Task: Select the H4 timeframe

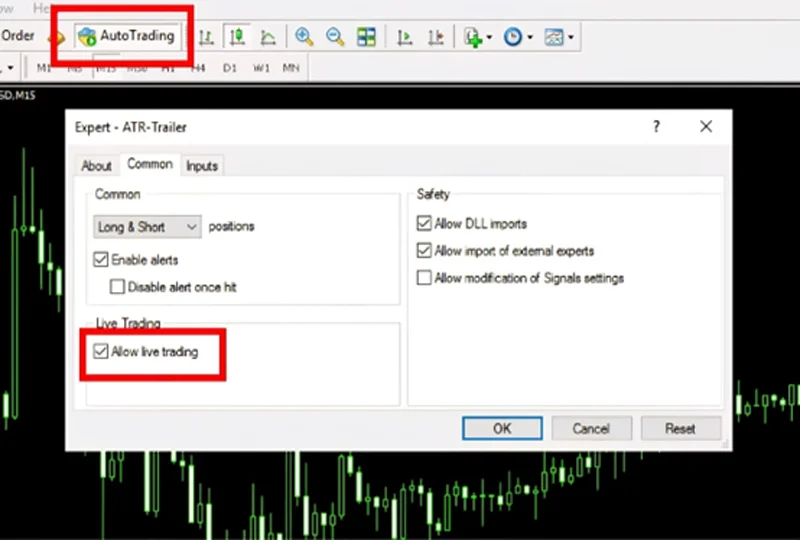Action: [198, 67]
